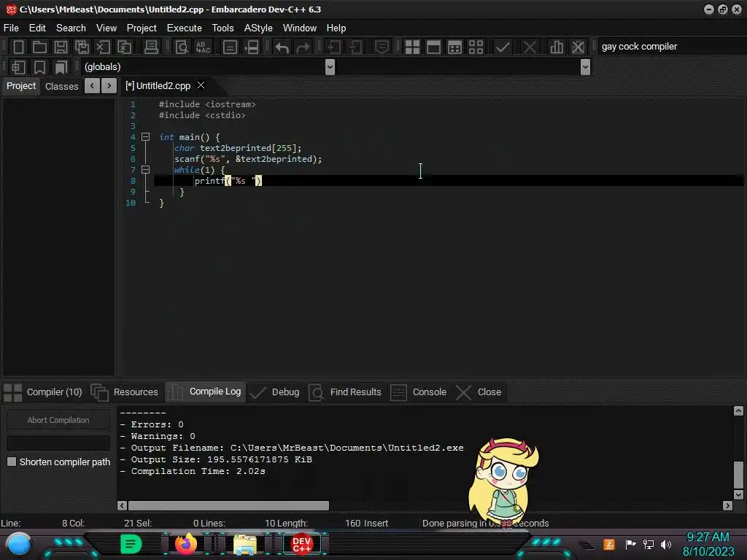Run the program with window icon
Screen dimensions: 747x560
pyautogui.click(x=433, y=47)
